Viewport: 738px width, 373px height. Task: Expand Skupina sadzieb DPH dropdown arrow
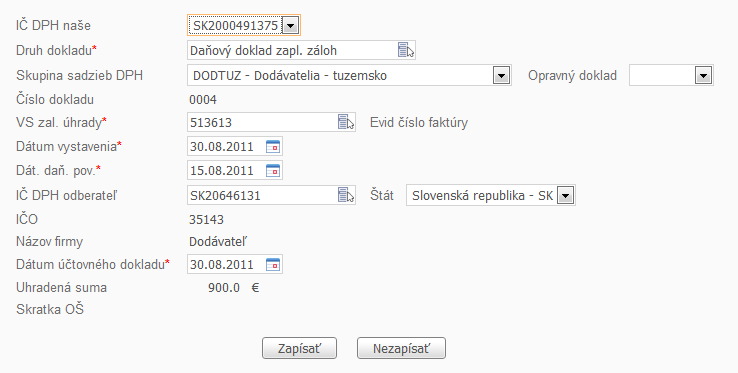501,75
